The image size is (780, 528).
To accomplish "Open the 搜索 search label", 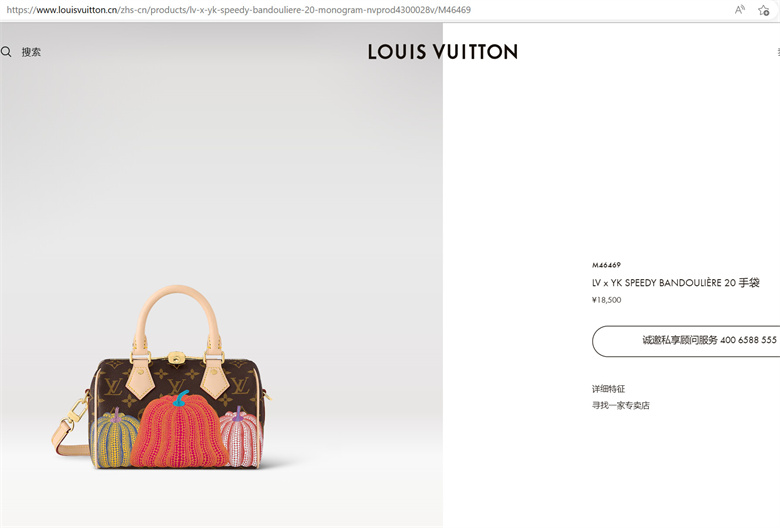I will pos(31,52).
